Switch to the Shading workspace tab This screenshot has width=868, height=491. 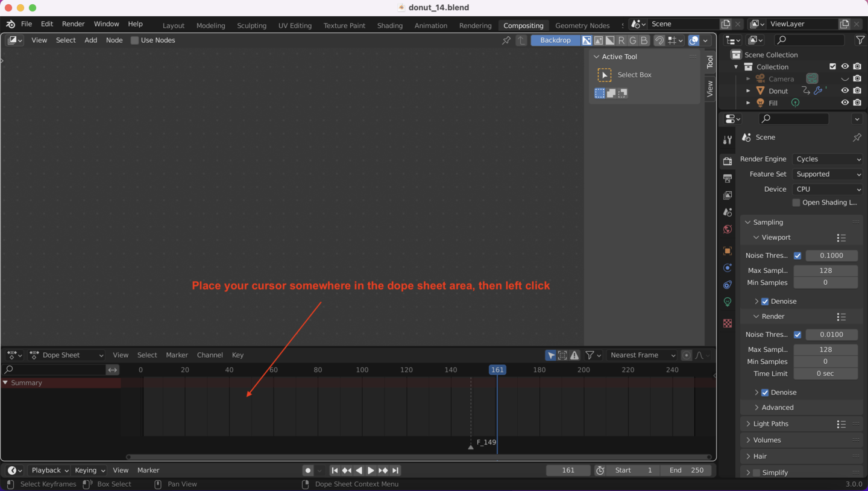click(x=389, y=25)
